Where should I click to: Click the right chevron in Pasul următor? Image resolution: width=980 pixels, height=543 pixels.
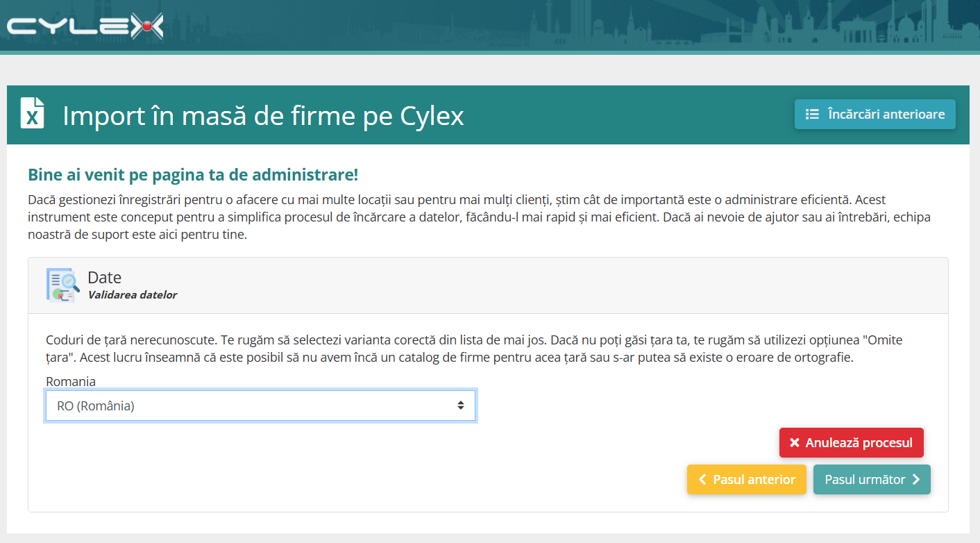pos(916,480)
